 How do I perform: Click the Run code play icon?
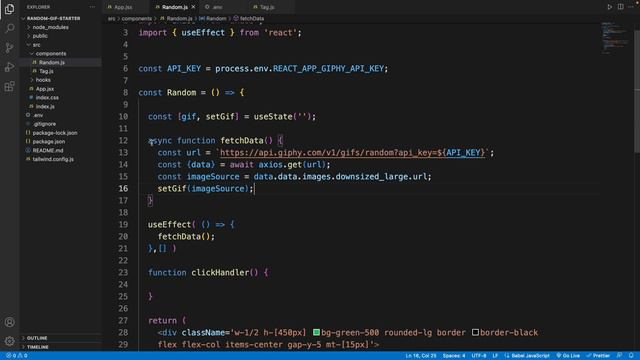click(x=609, y=7)
